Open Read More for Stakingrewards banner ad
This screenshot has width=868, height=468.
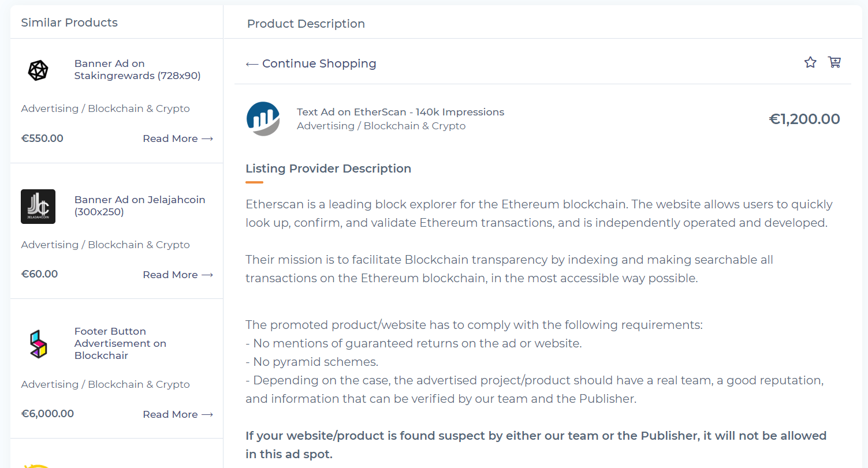pos(178,138)
